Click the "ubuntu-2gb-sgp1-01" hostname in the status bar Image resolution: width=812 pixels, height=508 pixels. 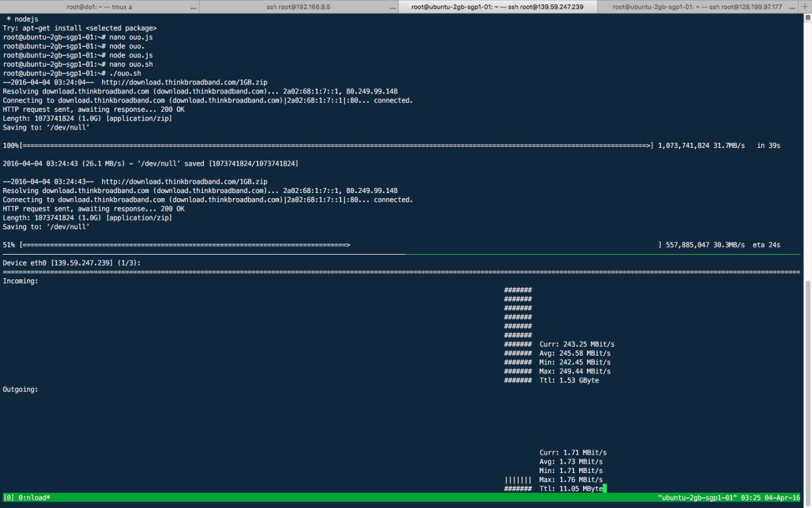click(x=697, y=498)
